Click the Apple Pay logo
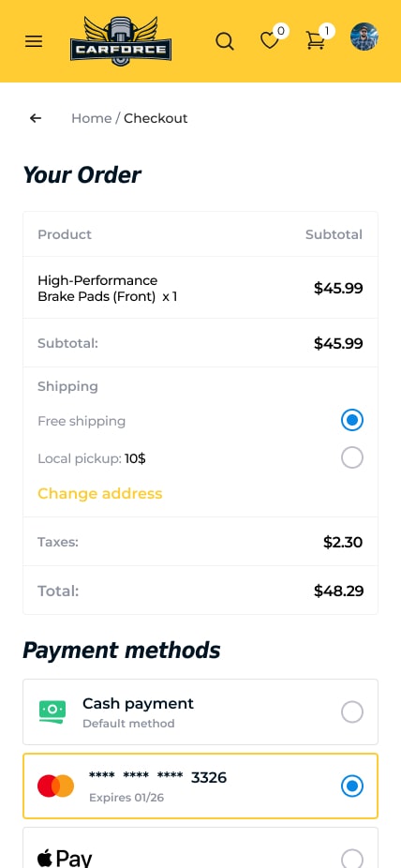 (65, 860)
